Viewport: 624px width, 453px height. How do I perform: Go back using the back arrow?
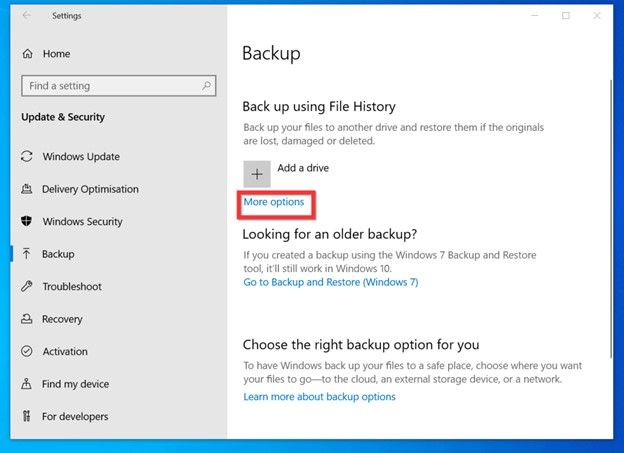pos(26,16)
